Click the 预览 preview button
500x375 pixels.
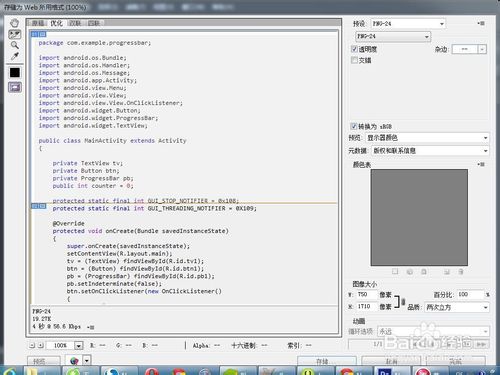(44, 361)
